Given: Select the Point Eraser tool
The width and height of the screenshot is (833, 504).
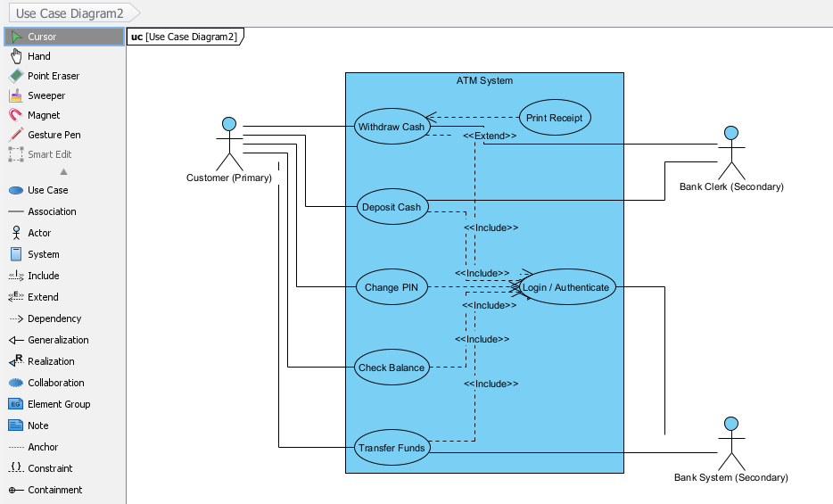Looking at the screenshot, I should (x=64, y=76).
